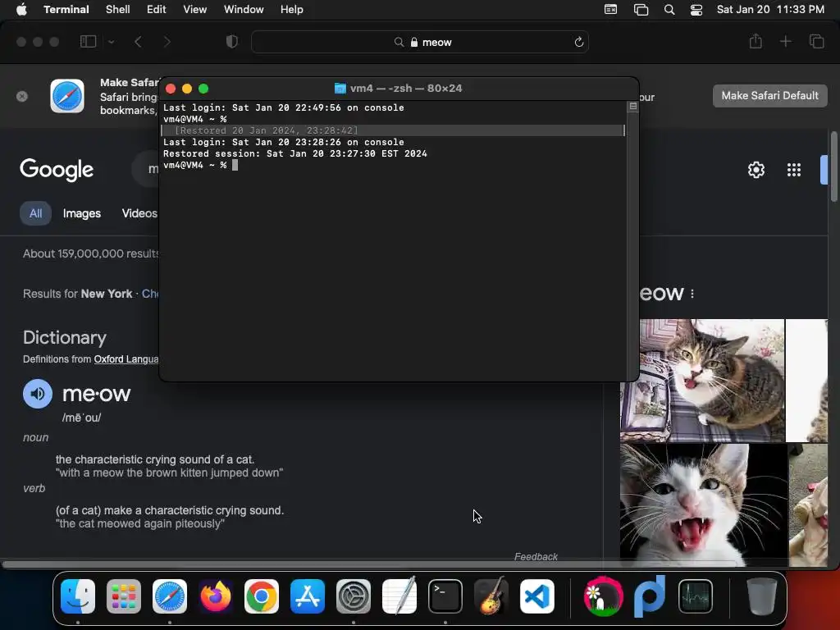Open Google settings gear
Image resolution: width=840 pixels, height=630 pixels.
click(756, 170)
